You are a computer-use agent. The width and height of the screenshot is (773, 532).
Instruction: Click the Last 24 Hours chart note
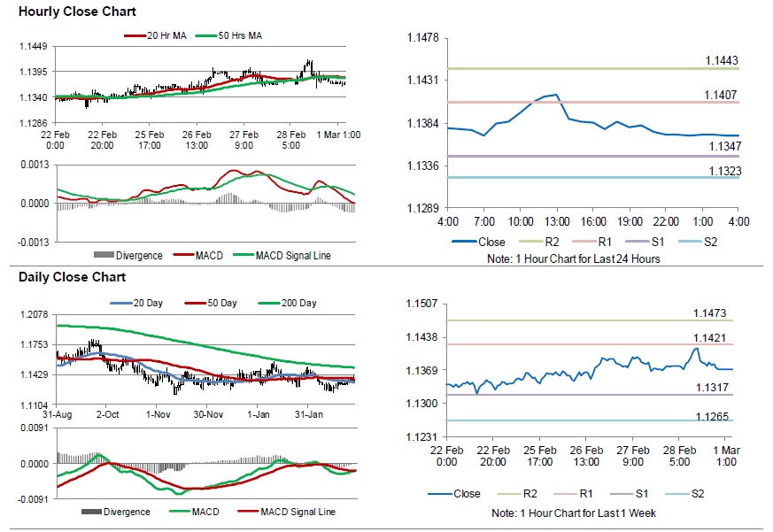pos(573,258)
